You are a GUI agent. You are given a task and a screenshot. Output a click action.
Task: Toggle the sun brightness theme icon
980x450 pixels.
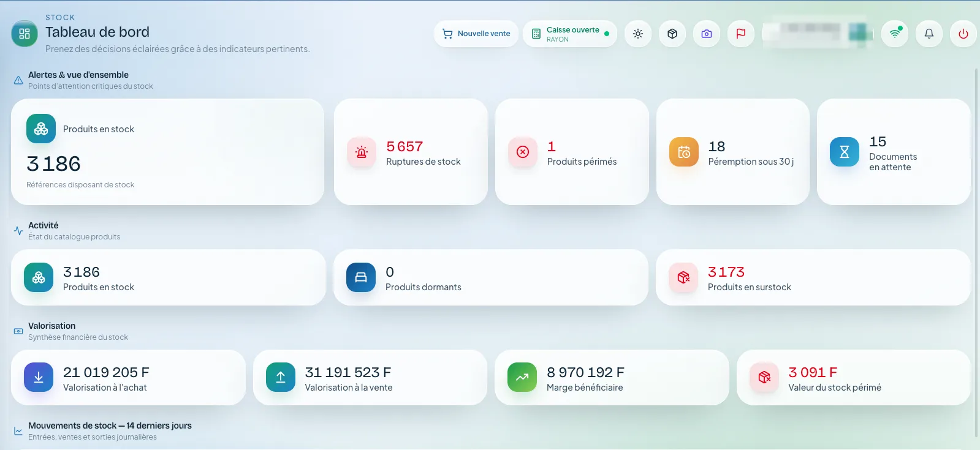click(x=638, y=34)
